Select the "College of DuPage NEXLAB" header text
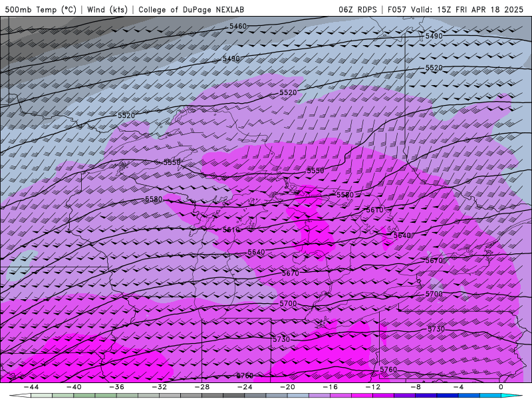The image size is (532, 399). (x=191, y=9)
